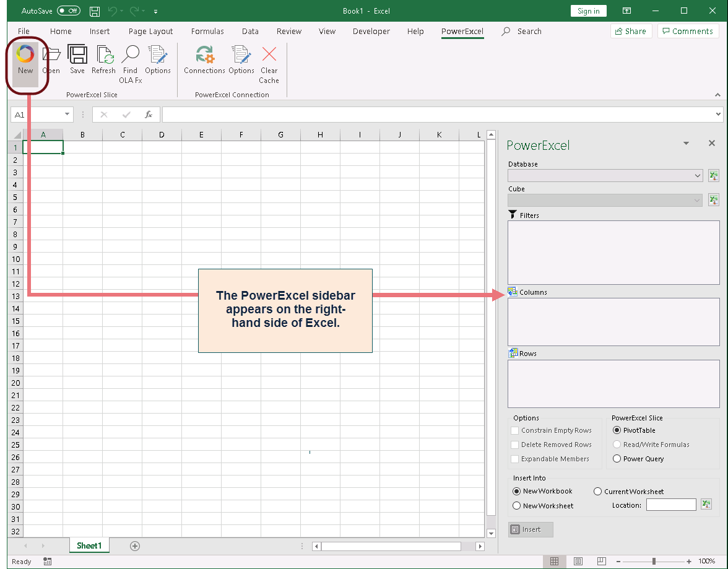Open PowerExcel pane options dropdown arrow
Image resolution: width=728 pixels, height=569 pixels.
point(686,143)
